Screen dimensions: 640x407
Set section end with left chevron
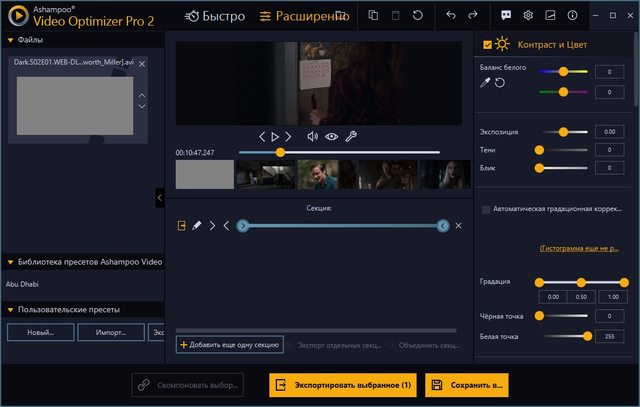click(x=227, y=226)
